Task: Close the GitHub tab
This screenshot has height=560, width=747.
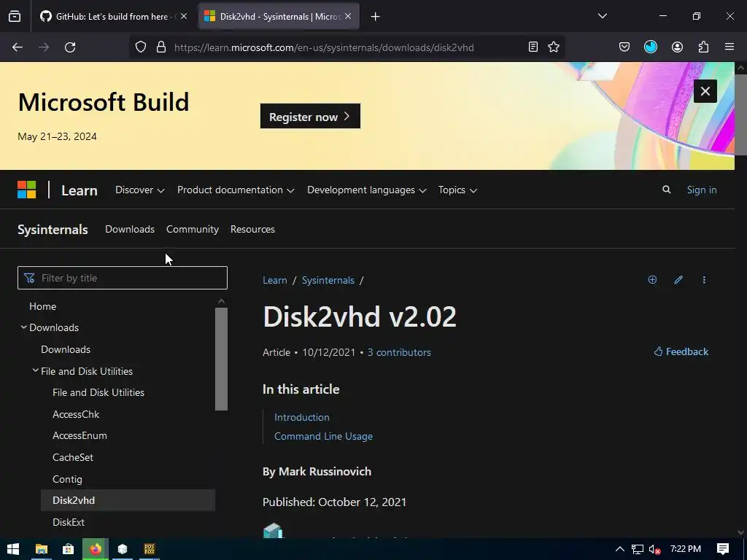Action: 184,16
